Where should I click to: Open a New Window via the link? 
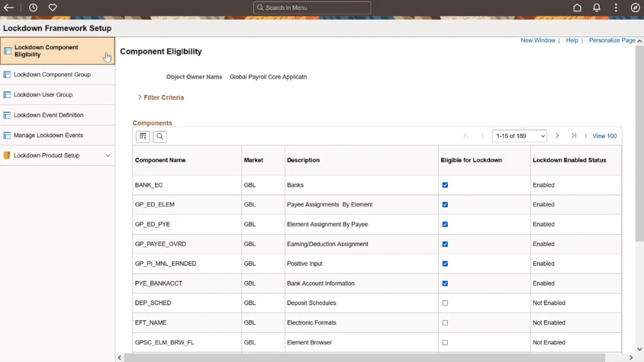coord(537,40)
